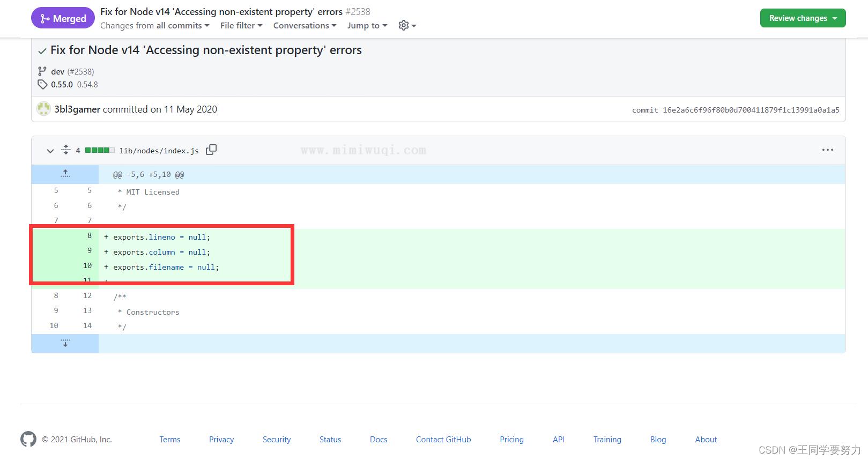The width and height of the screenshot is (868, 460).
Task: Select added line number 8
Action: [90, 235]
